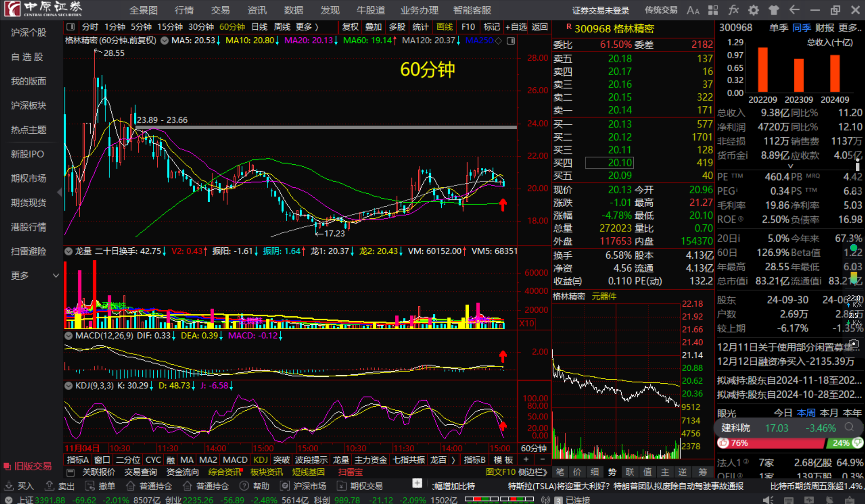Click the 76% red sentiment bar
This screenshot has height=504, width=865.
pos(771,443)
